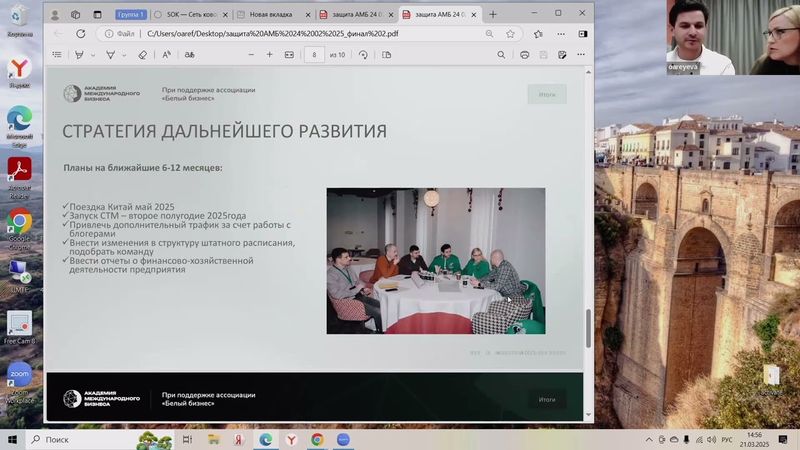Open the Acrobat Reader desktop shortcut

coord(19,177)
